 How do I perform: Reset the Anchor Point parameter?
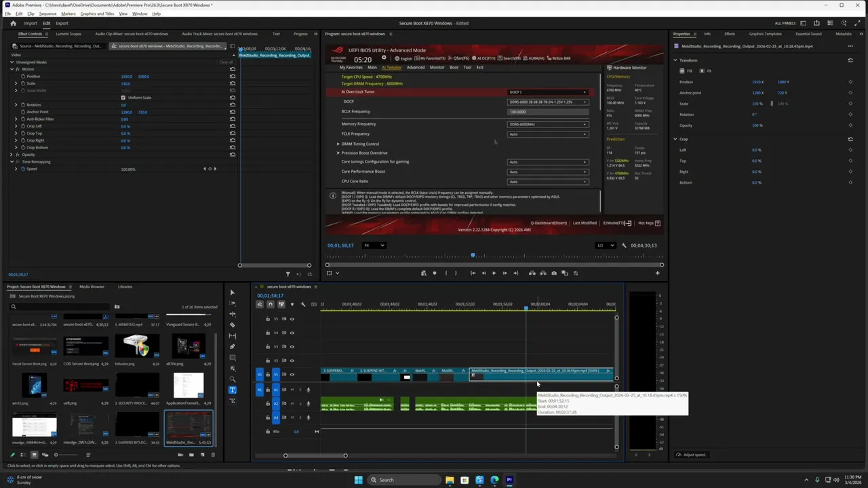point(233,112)
